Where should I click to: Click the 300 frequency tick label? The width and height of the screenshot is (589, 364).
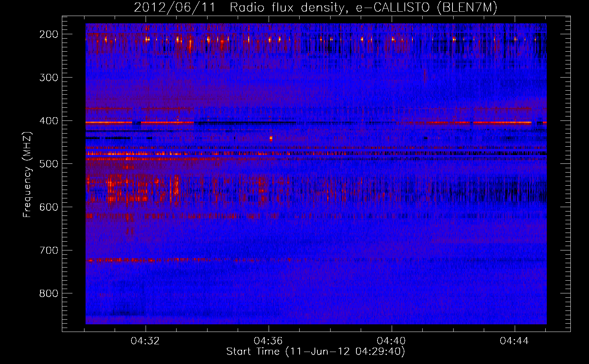[48, 78]
